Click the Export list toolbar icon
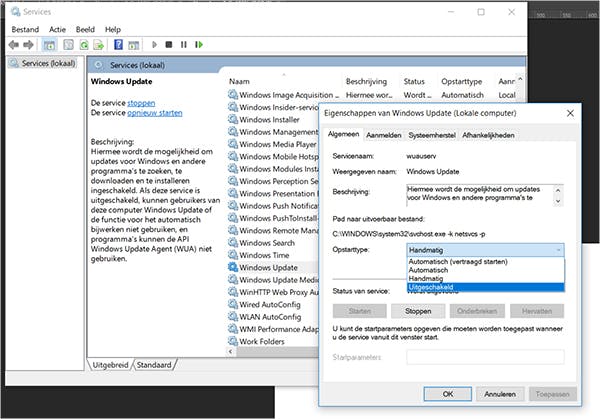 (x=98, y=45)
